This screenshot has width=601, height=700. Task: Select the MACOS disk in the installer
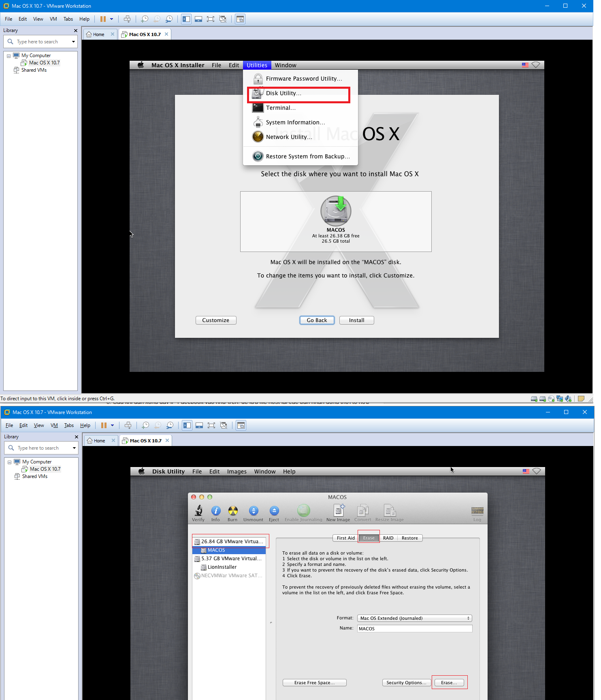(336, 220)
